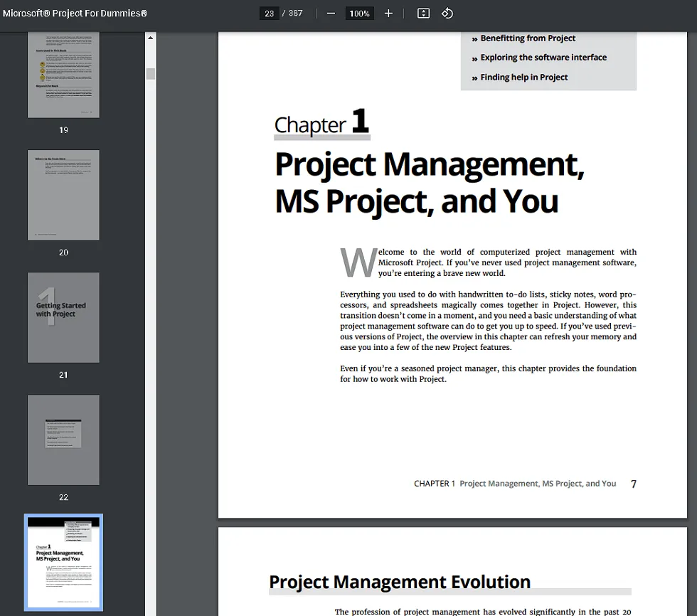The image size is (697, 616).
Task: Click 'Finding help in Project' bullet
Action: [x=523, y=77]
